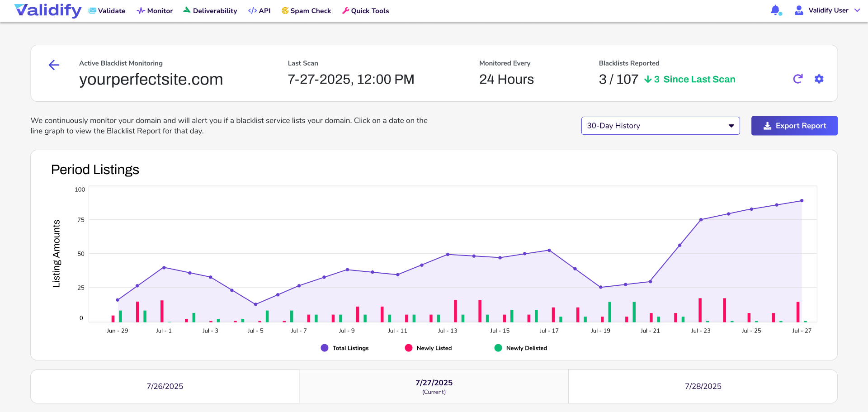868x412 pixels.
Task: Click the Validify logo
Action: coord(47,10)
